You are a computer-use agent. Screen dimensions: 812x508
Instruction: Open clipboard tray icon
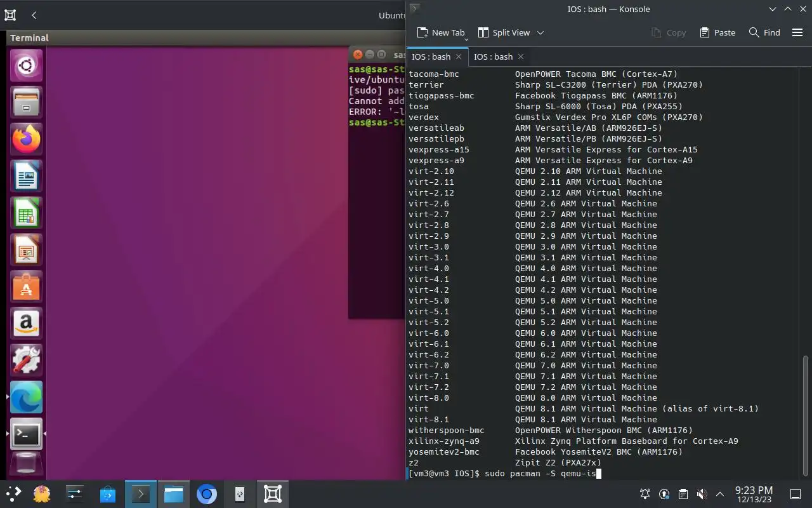[683, 494]
